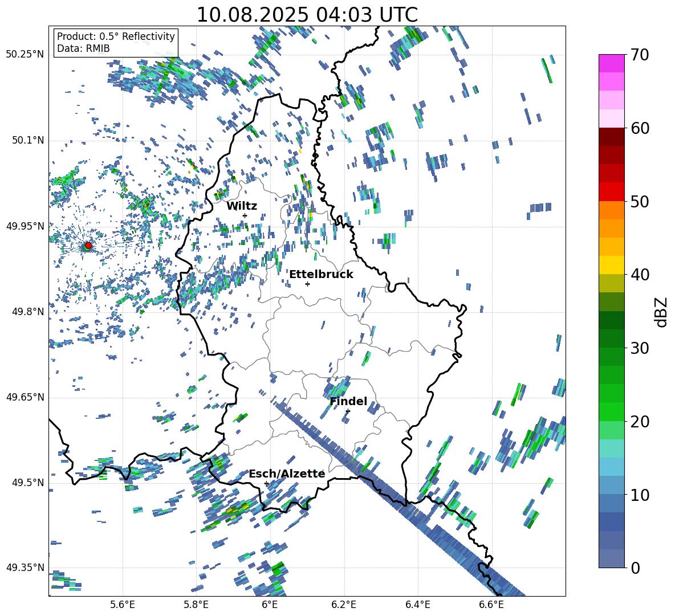The height and width of the screenshot is (616, 675).
Task: Click the longitude label 6.4°E
Action: coord(417,605)
